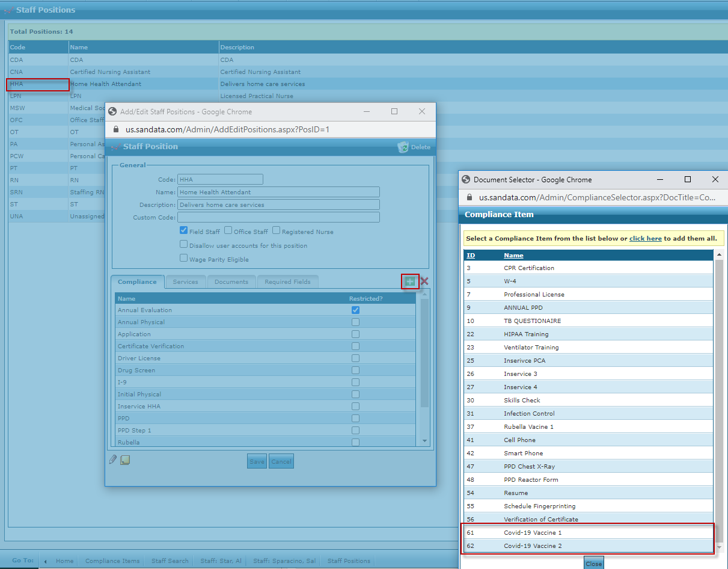This screenshot has height=569, width=728.
Task: Open the paperclip attachment icon
Action: 113,460
